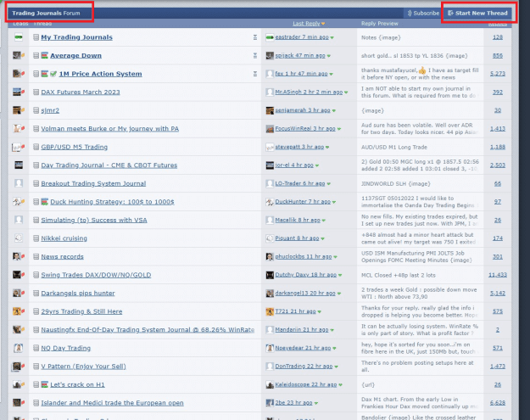Click thread page icon beside News records
The width and height of the screenshot is (530, 420).
point(36,256)
